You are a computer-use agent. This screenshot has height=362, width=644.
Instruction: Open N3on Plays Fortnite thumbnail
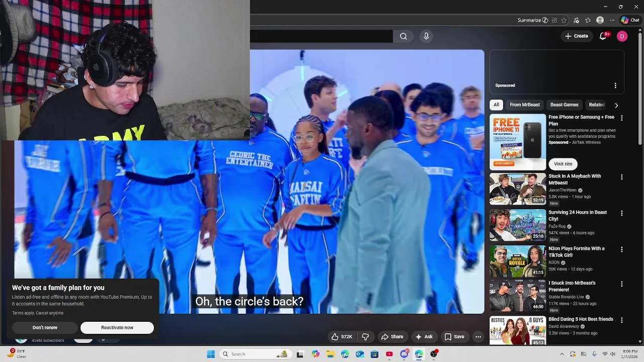(518, 261)
